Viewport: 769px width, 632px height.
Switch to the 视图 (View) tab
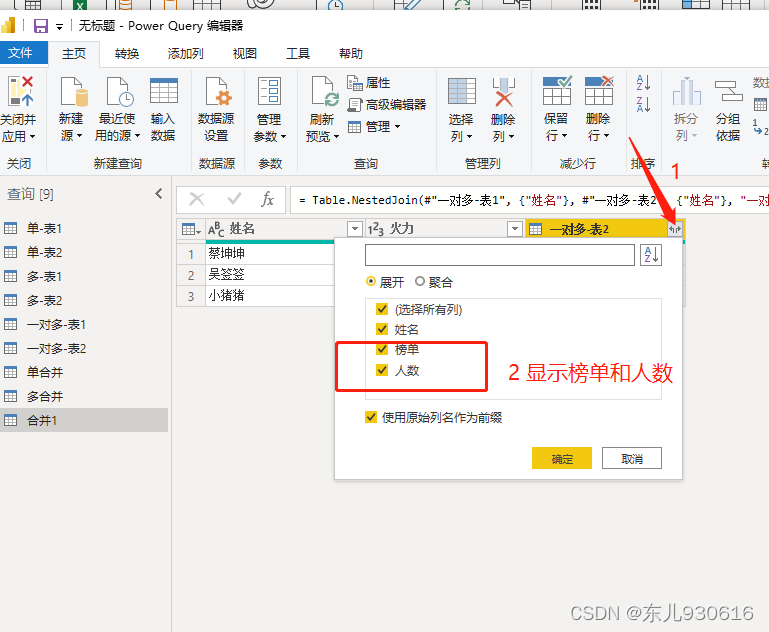[245, 53]
